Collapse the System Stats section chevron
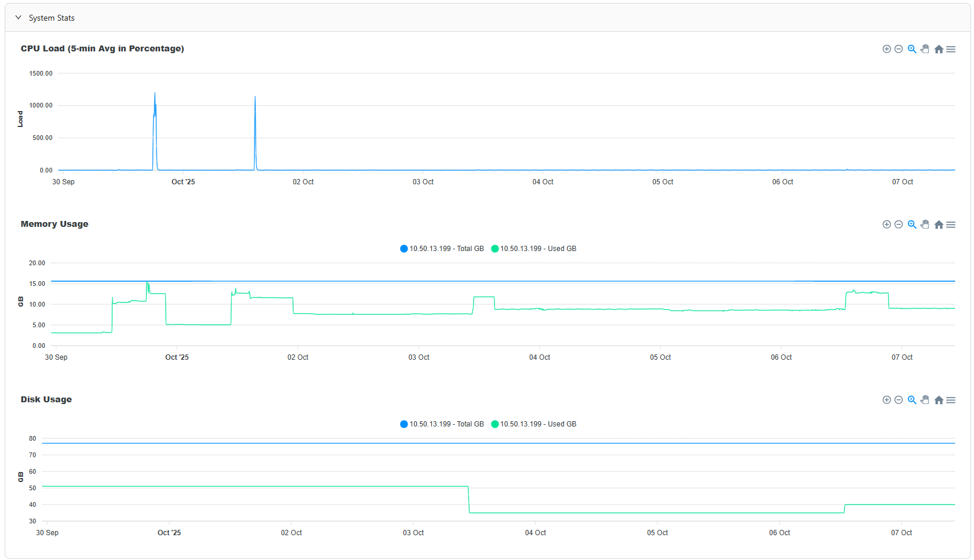Viewport: 974px width, 560px height. click(18, 18)
